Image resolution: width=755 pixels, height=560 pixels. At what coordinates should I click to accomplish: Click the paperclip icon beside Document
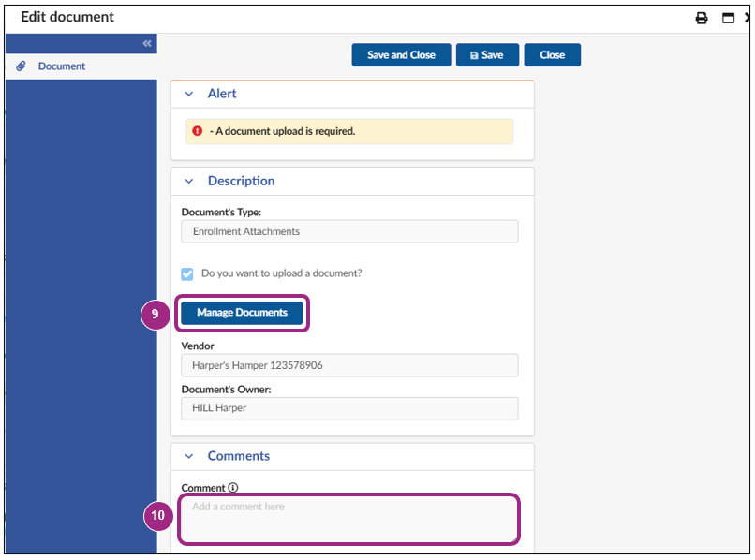21,66
